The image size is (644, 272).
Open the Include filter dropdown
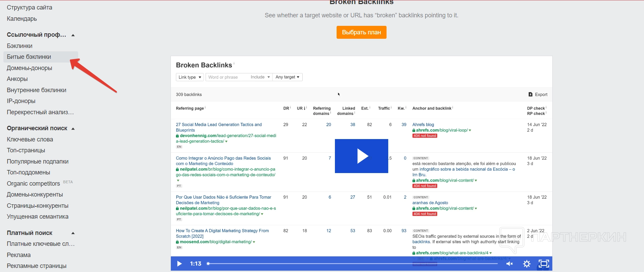coord(260,77)
